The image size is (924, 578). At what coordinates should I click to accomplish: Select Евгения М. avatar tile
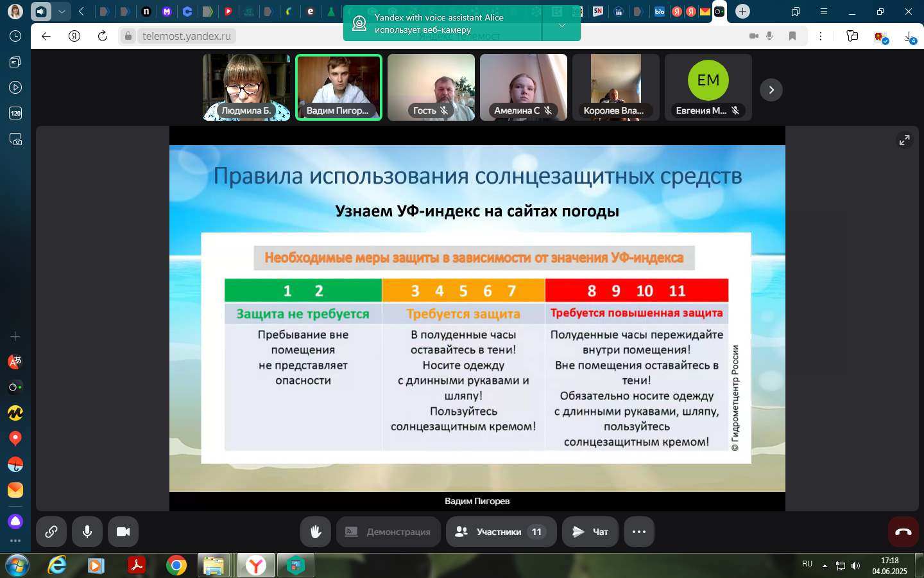[708, 87]
